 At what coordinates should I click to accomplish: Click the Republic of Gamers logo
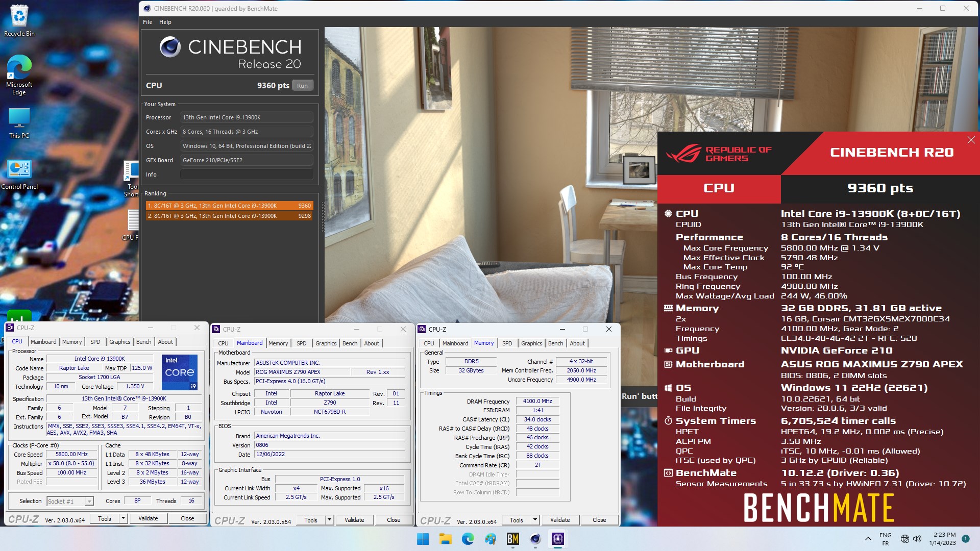(x=719, y=154)
